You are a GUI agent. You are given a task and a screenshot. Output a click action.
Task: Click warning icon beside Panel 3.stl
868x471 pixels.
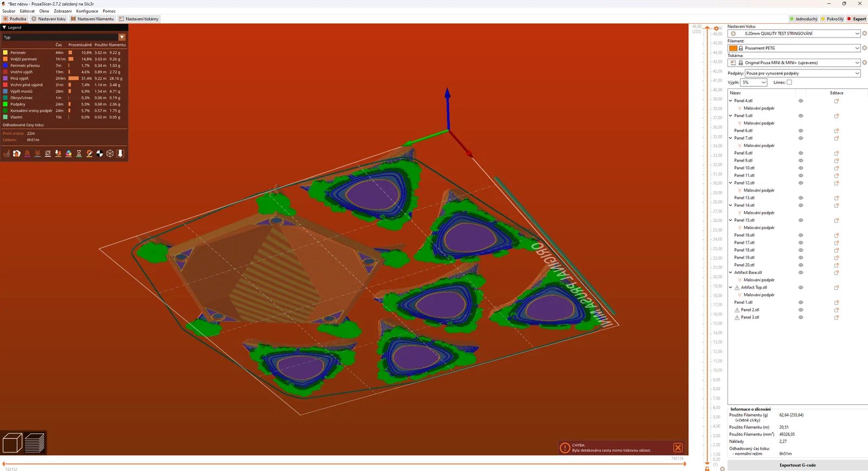click(x=737, y=317)
